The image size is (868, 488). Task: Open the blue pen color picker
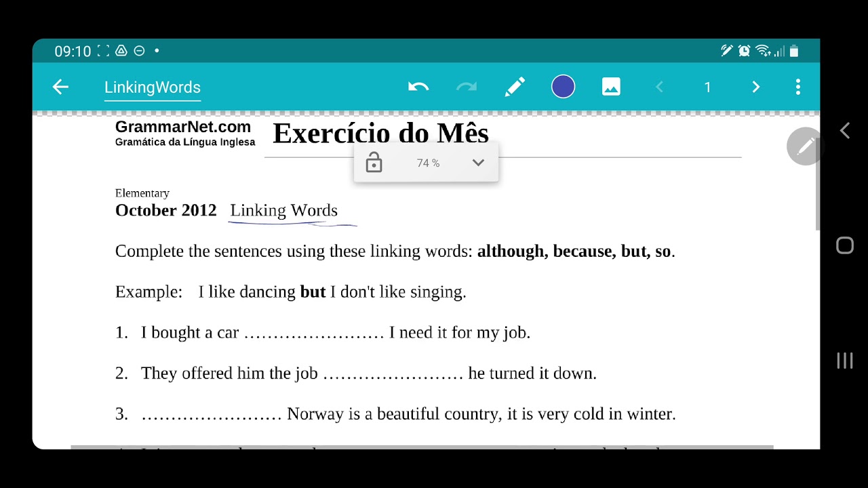[x=563, y=87]
